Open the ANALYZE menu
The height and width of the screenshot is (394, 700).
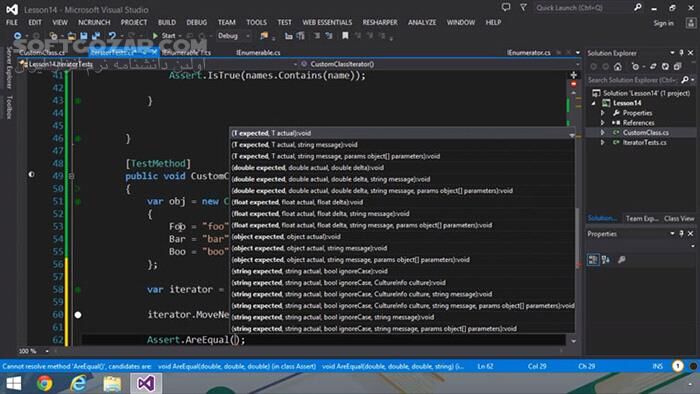(x=422, y=22)
